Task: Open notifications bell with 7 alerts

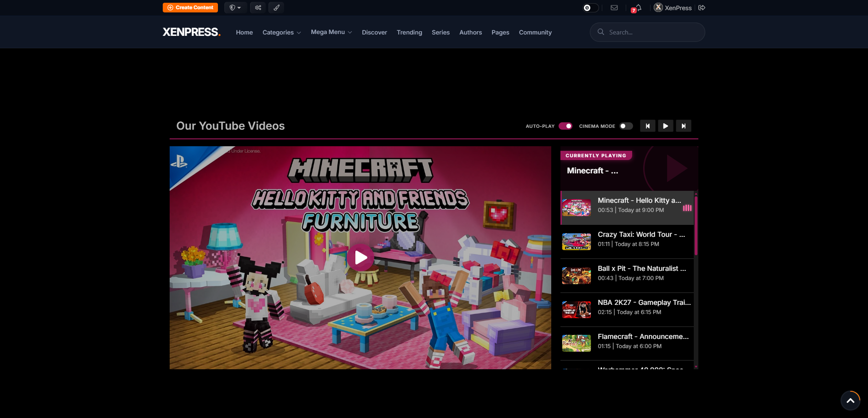Action: click(x=637, y=8)
